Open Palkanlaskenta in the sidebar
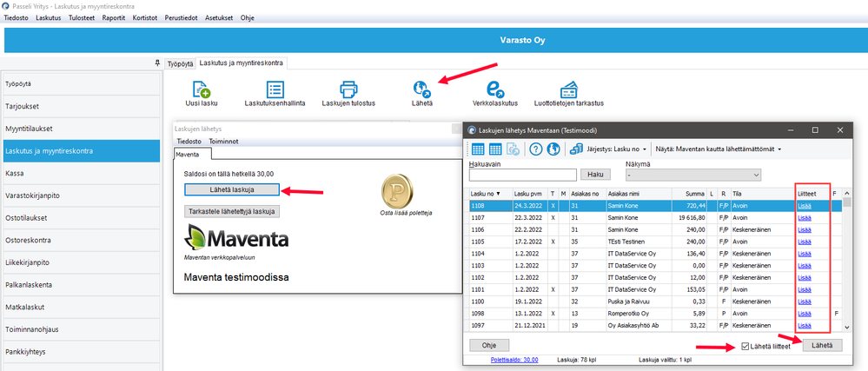868x371 pixels. point(81,285)
